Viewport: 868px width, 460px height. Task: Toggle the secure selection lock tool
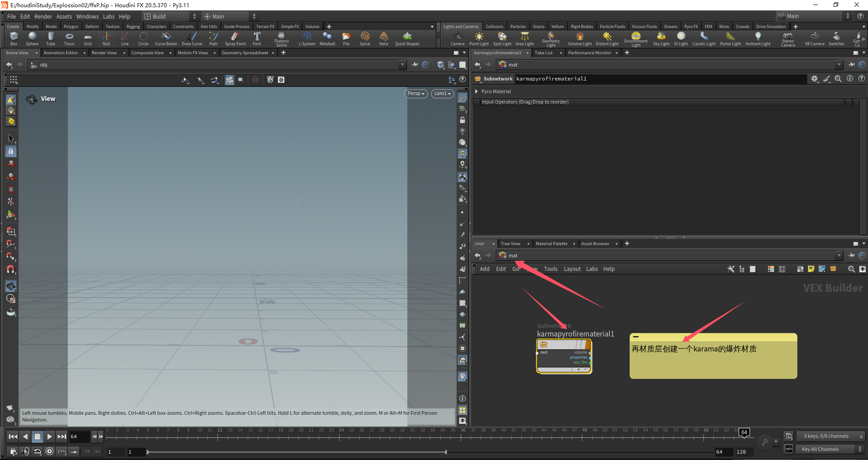coord(11,151)
